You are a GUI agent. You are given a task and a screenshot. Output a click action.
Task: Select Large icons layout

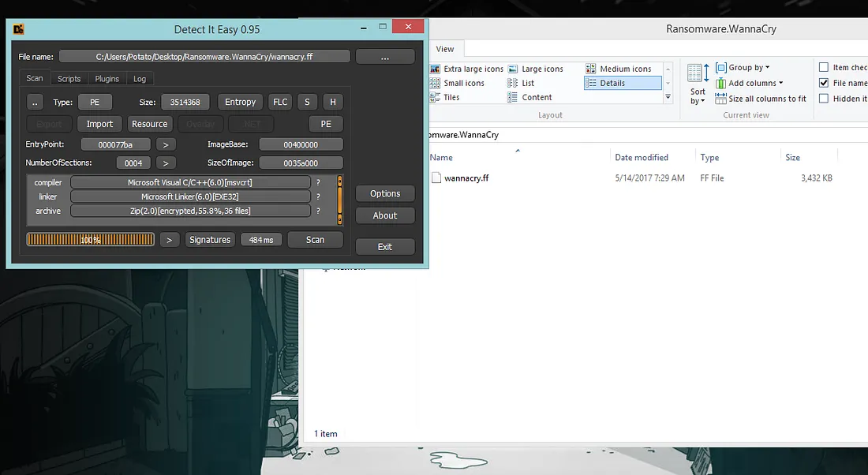tap(535, 69)
